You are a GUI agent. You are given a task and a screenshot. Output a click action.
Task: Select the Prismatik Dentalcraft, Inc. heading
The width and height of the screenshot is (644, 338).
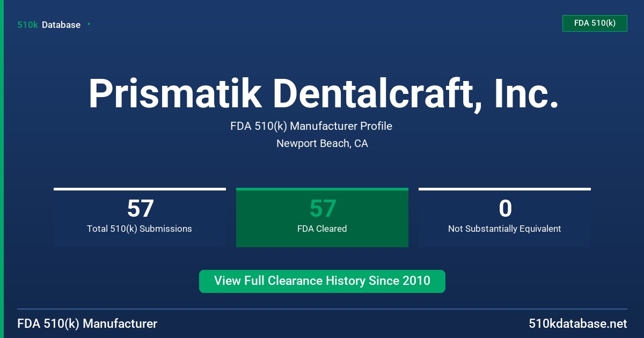click(x=323, y=93)
